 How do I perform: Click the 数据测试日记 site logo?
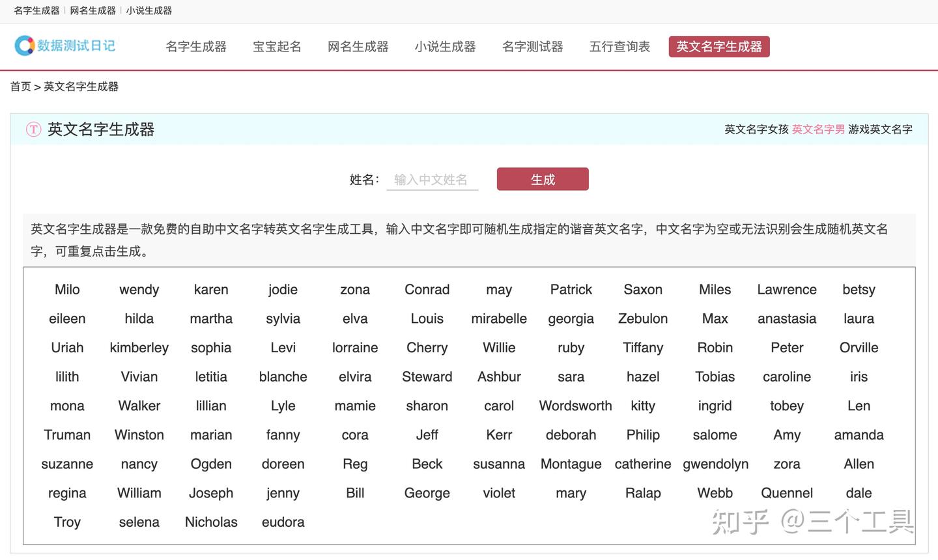tap(64, 46)
